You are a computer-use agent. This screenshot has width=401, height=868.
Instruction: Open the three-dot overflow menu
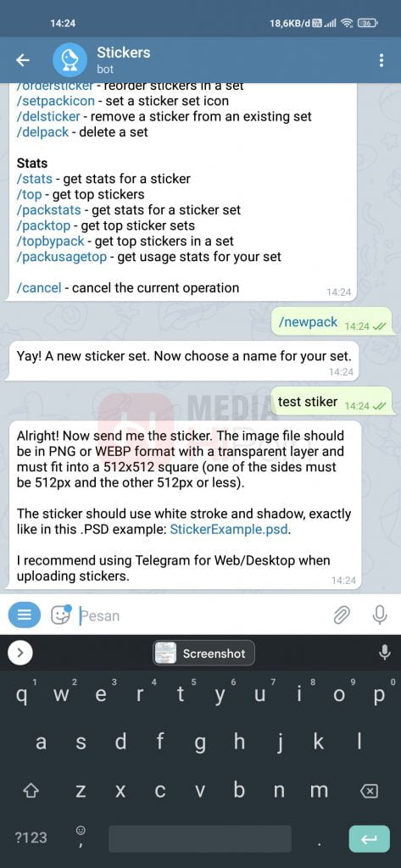click(381, 60)
